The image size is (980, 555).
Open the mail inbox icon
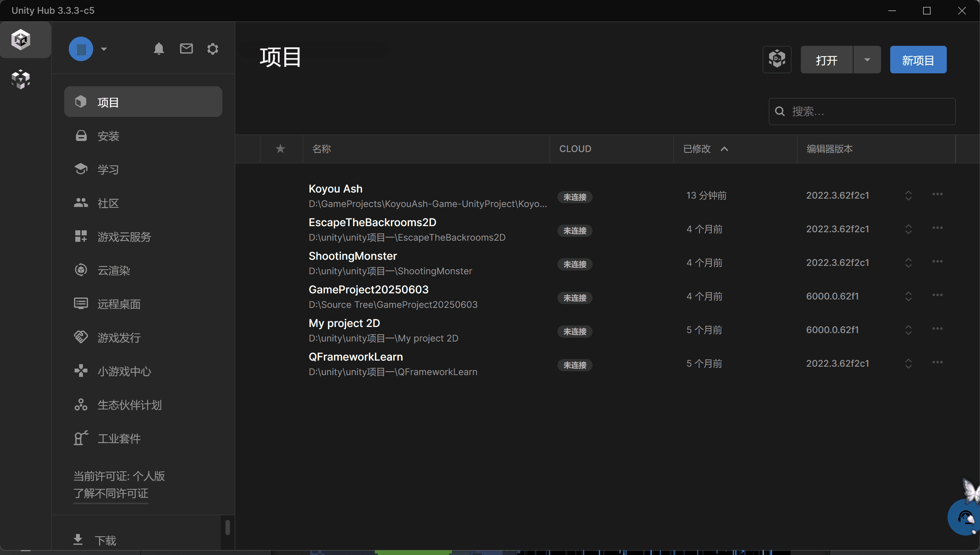186,49
